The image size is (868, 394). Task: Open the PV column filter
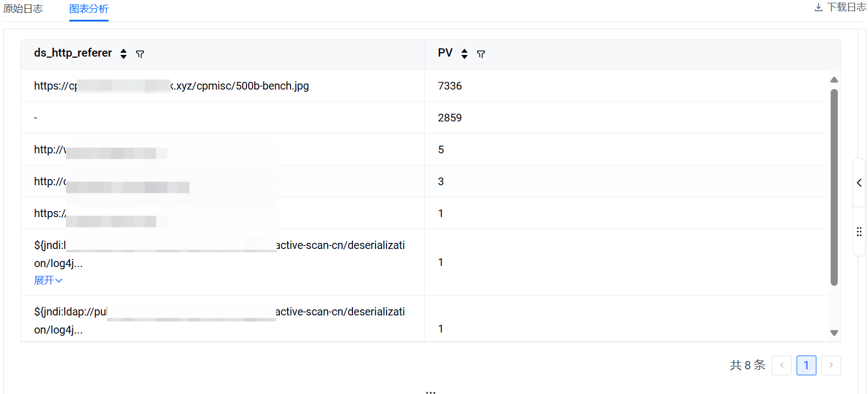481,54
